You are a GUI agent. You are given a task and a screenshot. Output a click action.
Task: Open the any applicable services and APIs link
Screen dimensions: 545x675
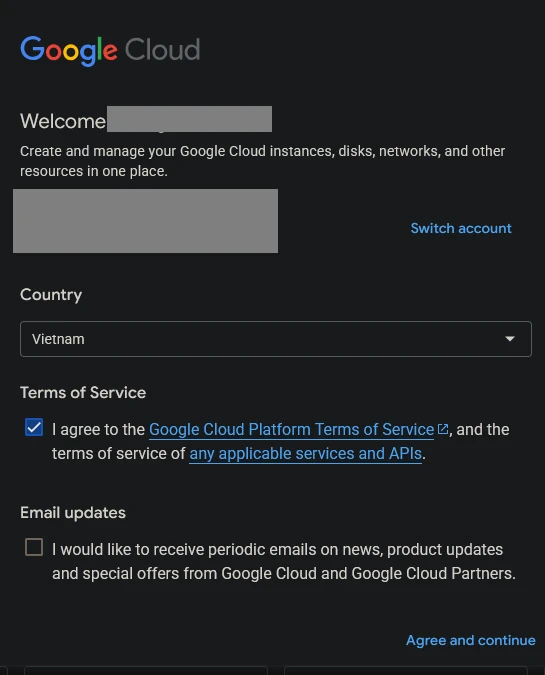[x=306, y=454]
